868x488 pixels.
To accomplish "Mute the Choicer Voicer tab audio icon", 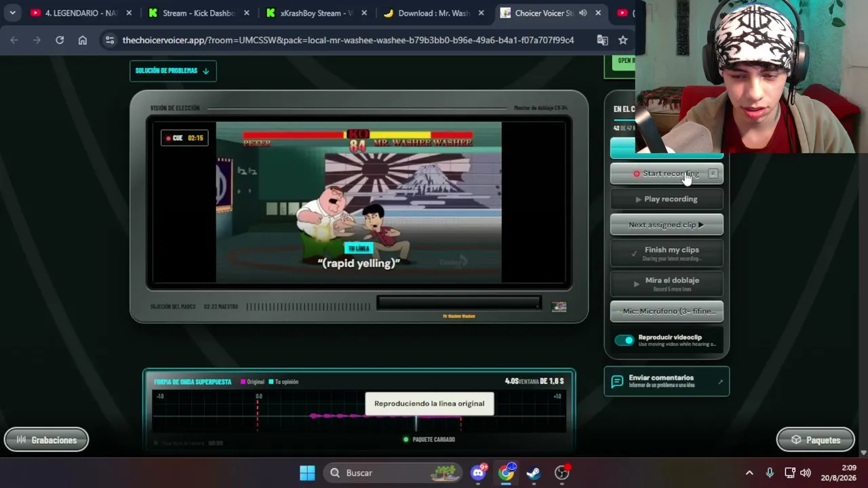I will coord(583,13).
